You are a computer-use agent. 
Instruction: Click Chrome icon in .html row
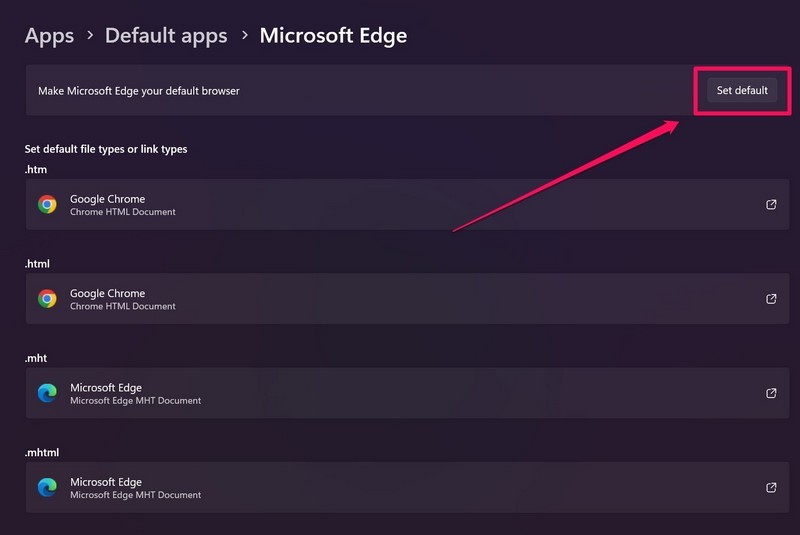click(x=47, y=299)
